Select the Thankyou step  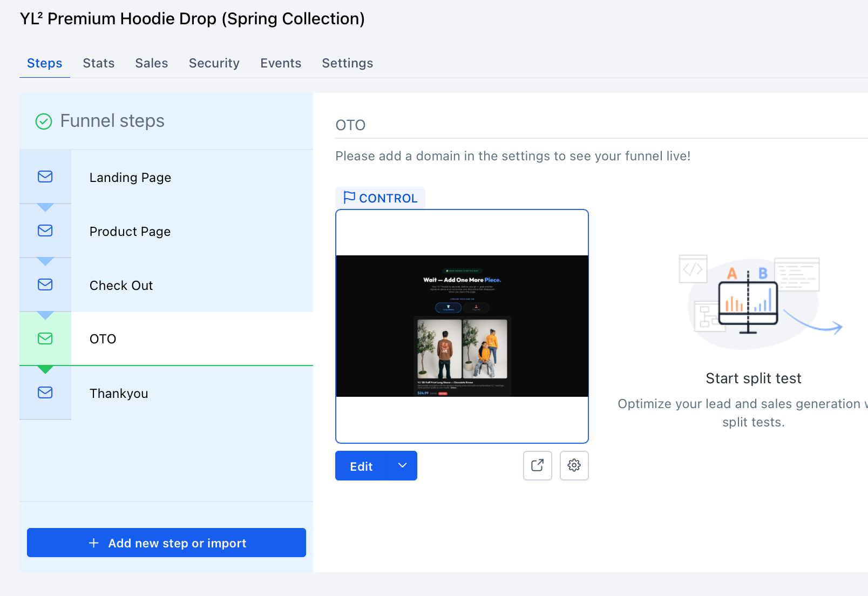tap(166, 393)
